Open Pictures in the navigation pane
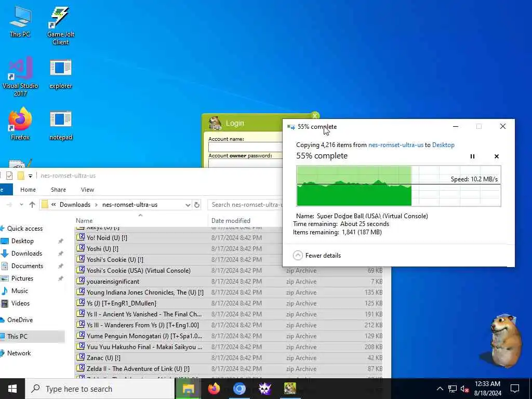 coord(22,278)
